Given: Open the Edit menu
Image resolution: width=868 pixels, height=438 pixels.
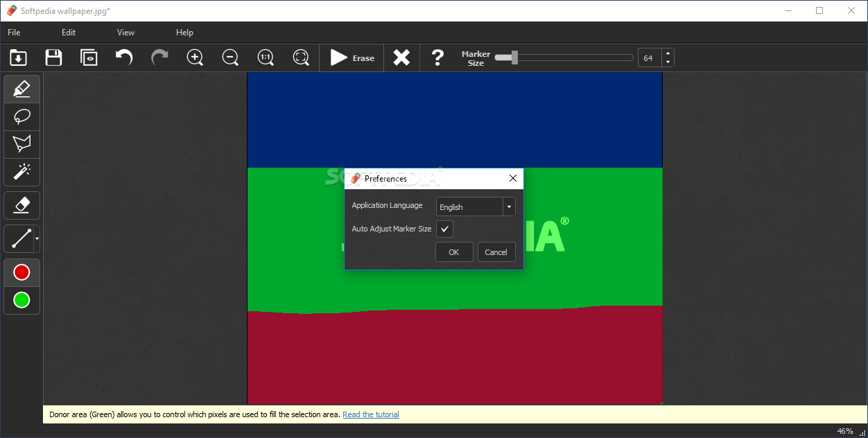Looking at the screenshot, I should tap(69, 33).
